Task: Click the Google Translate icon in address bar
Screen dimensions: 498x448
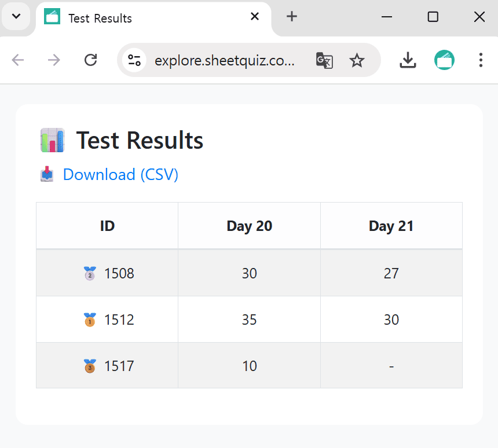Action: pyautogui.click(x=324, y=60)
